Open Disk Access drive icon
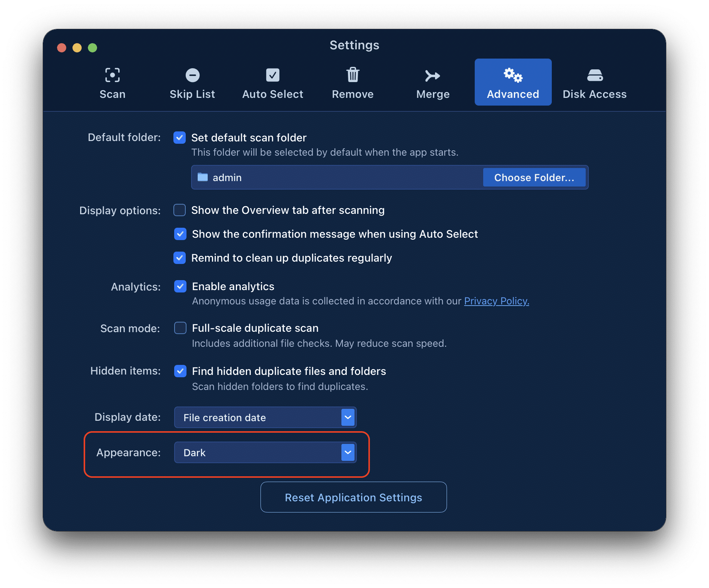The width and height of the screenshot is (709, 588). click(595, 76)
